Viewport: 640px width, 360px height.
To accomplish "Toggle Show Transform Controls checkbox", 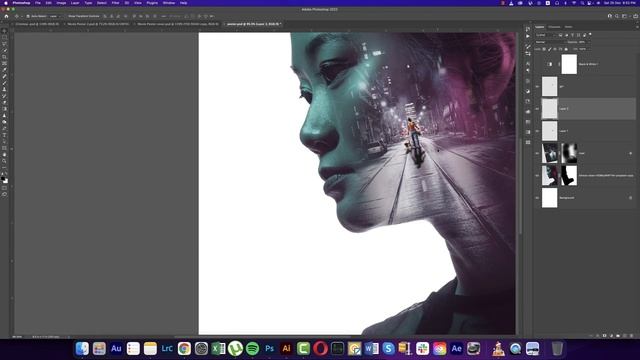I will [x=66, y=16].
